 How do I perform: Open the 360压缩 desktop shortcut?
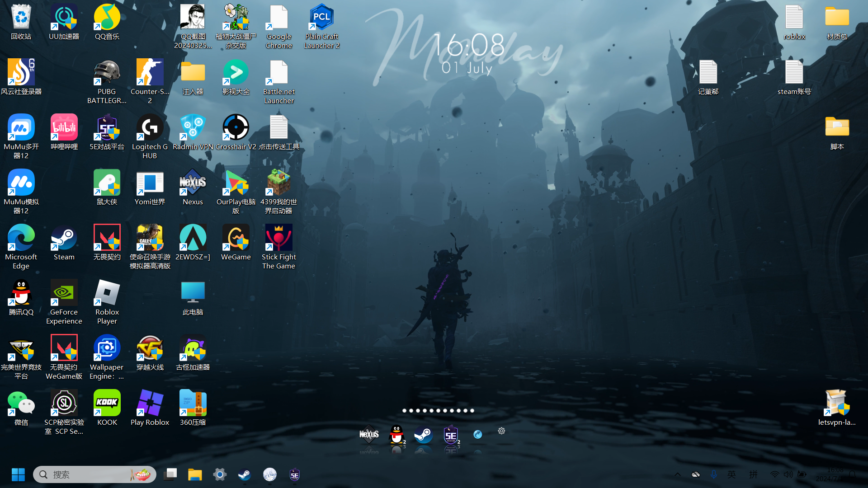click(x=193, y=408)
